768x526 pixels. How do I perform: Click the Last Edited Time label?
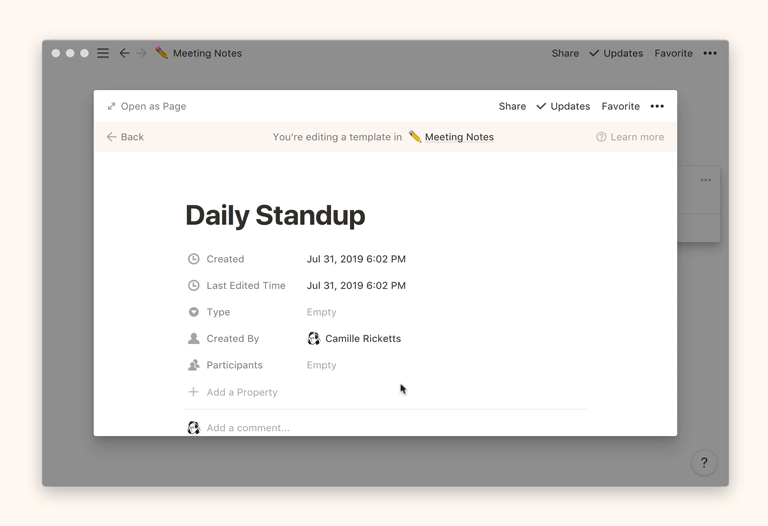246,285
